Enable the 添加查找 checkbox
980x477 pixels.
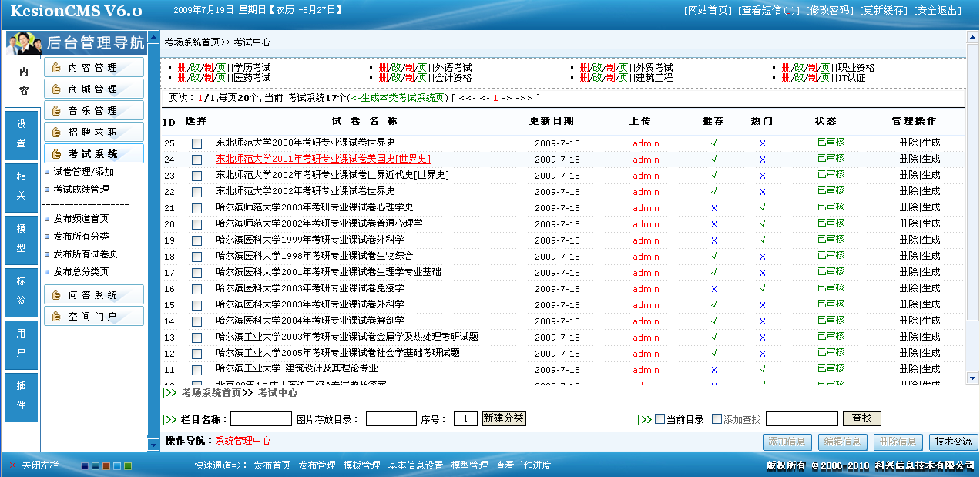[x=717, y=420]
